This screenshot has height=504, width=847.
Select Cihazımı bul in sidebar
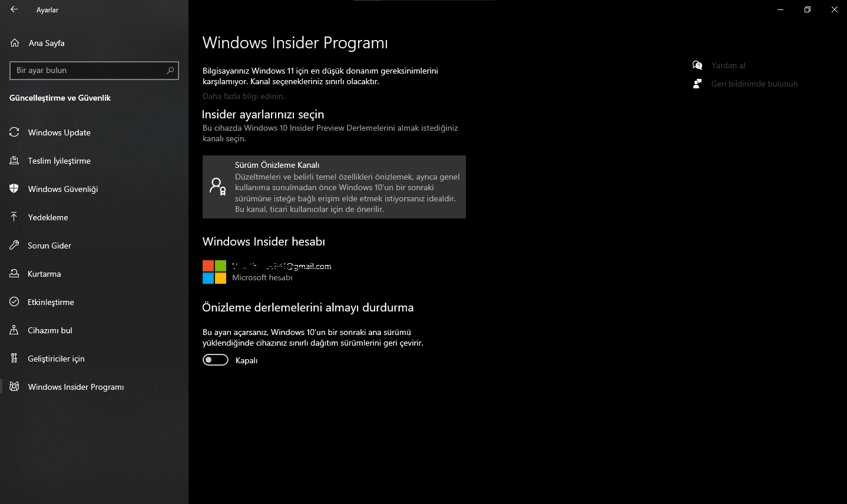94,330
